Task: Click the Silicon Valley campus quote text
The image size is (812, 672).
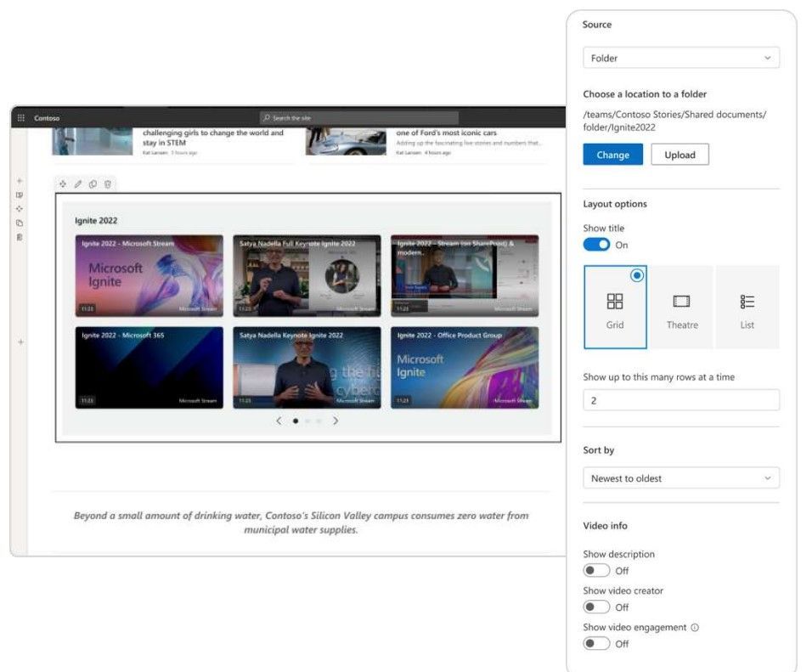Action: coord(301,522)
